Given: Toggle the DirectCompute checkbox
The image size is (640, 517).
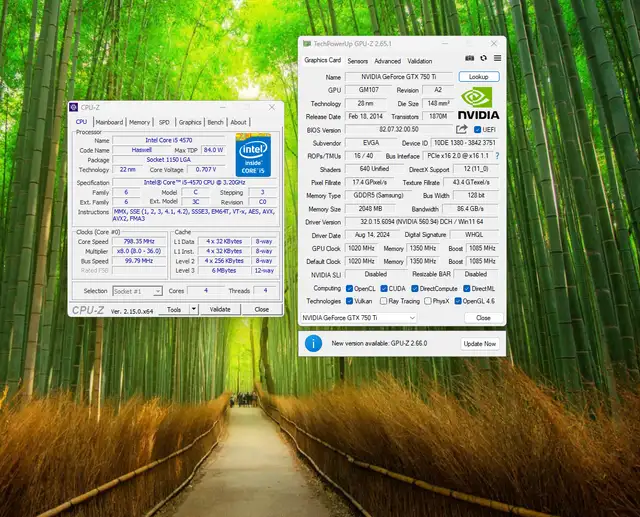Looking at the screenshot, I should (415, 288).
